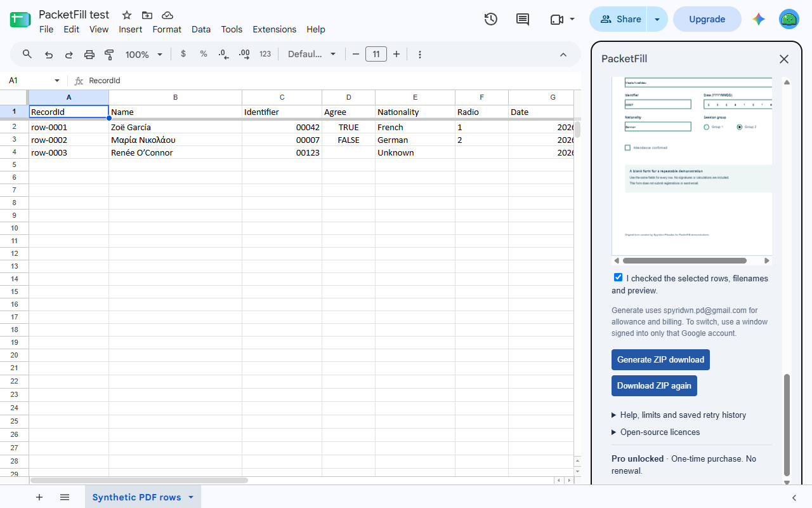The height and width of the screenshot is (508, 812).
Task: Expand Help, limits and saved retry history
Action: (x=679, y=415)
